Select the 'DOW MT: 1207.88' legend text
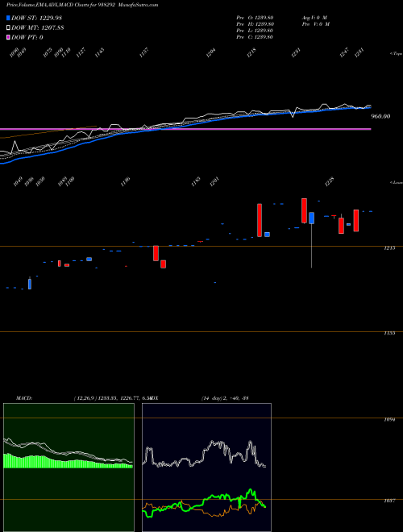403x532 pixels. coord(38,27)
